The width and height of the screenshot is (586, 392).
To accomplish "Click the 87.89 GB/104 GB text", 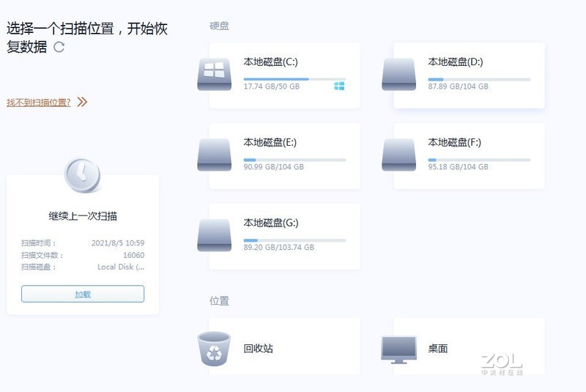I will (459, 86).
